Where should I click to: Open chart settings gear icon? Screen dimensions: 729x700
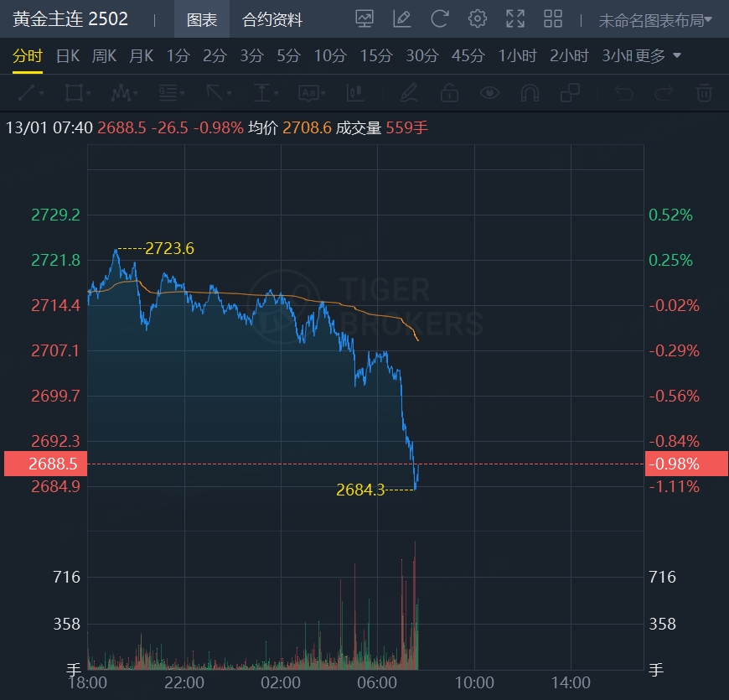tap(478, 18)
